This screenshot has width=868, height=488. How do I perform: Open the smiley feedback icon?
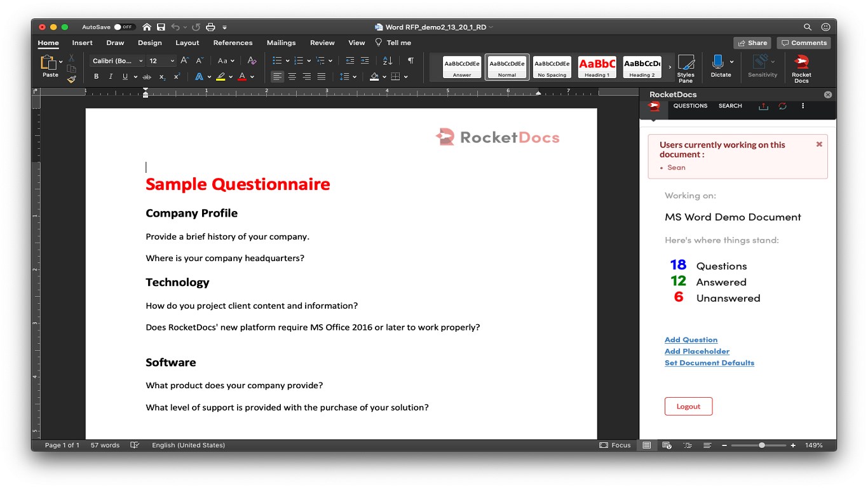click(825, 27)
